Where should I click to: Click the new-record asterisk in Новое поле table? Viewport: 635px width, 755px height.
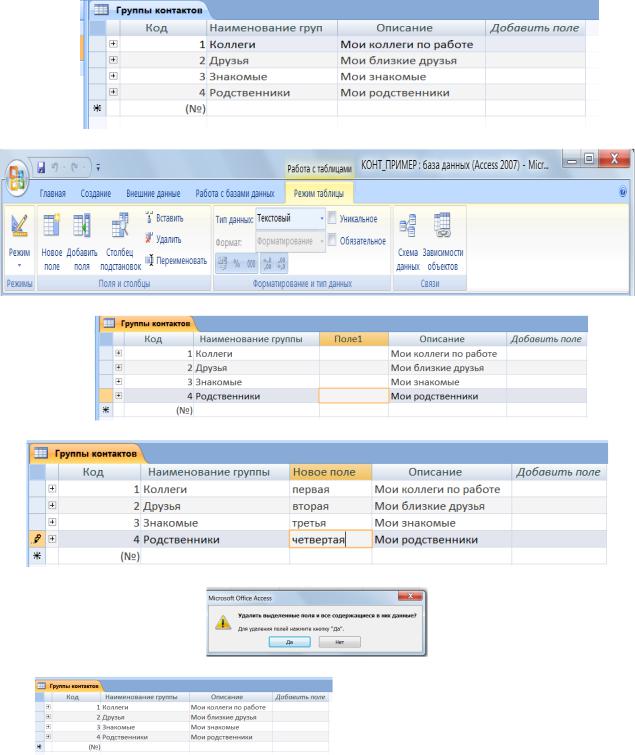pos(37,556)
